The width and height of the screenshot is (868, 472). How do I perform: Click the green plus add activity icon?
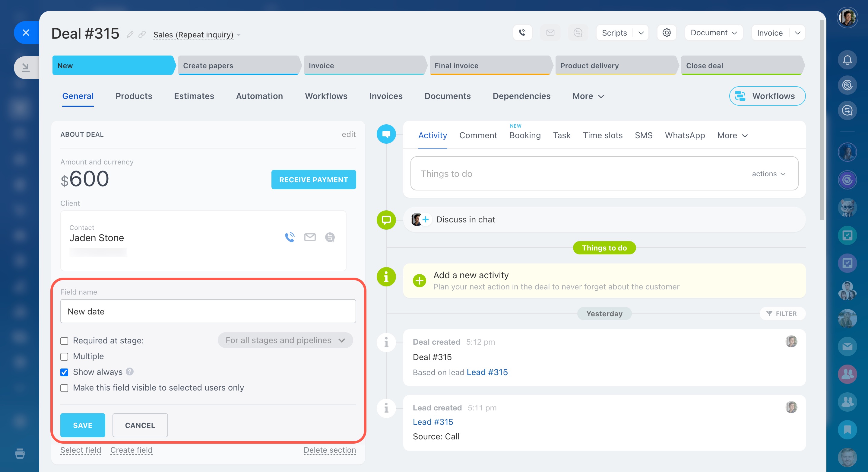419,280
